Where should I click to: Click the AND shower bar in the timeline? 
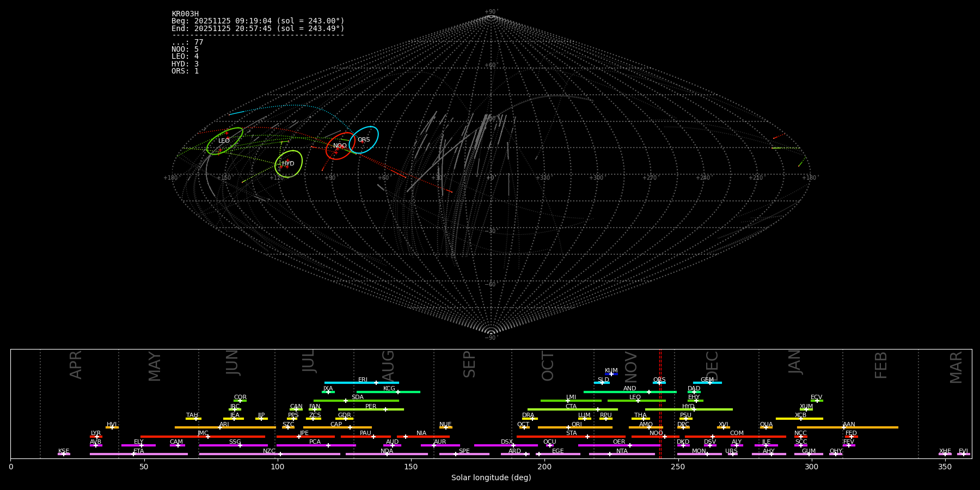coord(630,391)
